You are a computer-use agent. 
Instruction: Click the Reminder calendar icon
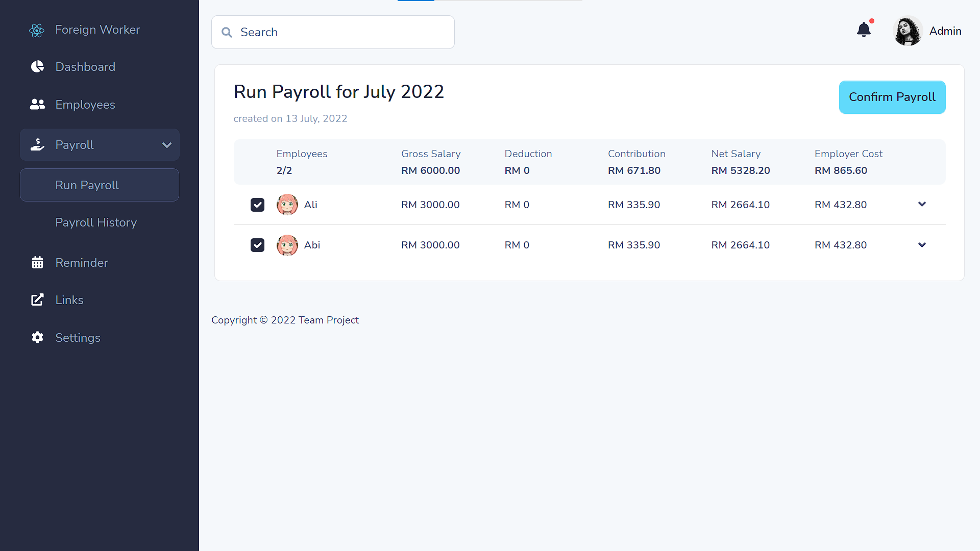click(37, 263)
